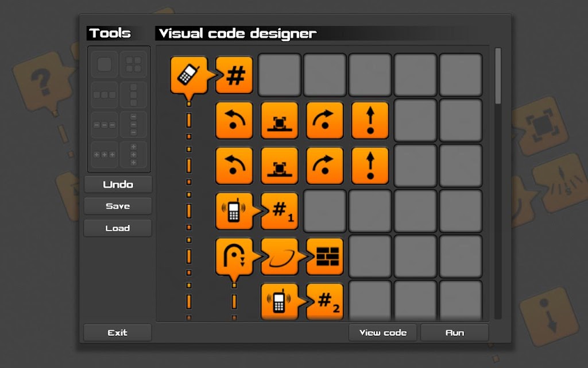Click the ringing phone block beside #2
588x368 pixels.
(x=280, y=301)
